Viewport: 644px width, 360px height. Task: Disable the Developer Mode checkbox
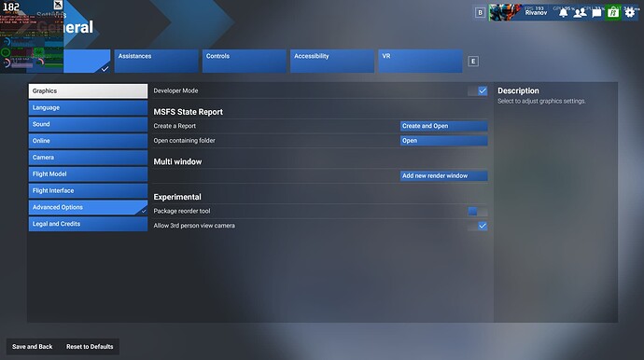(483, 90)
